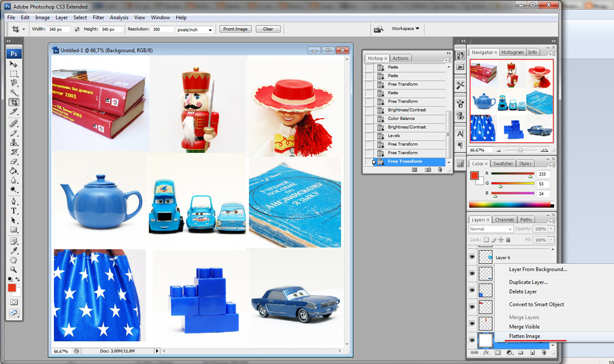614x364 pixels.
Task: Hide Layer 6 using its eye icon
Action: tap(472, 257)
